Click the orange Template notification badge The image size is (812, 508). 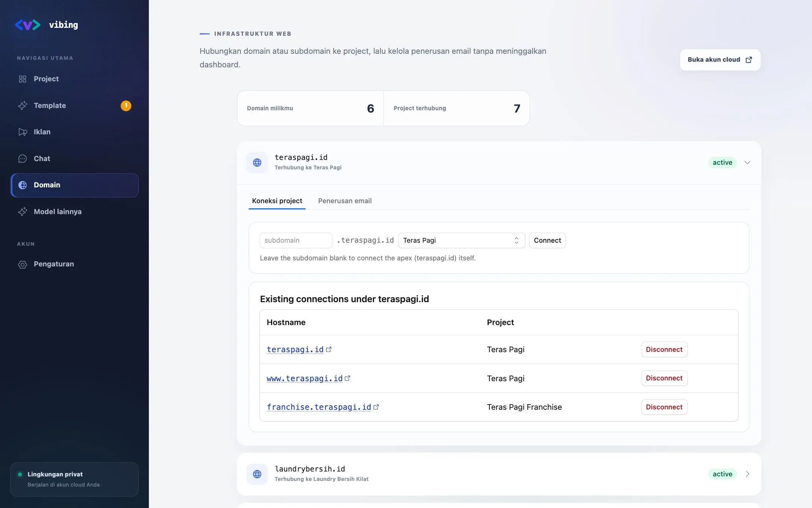point(126,106)
